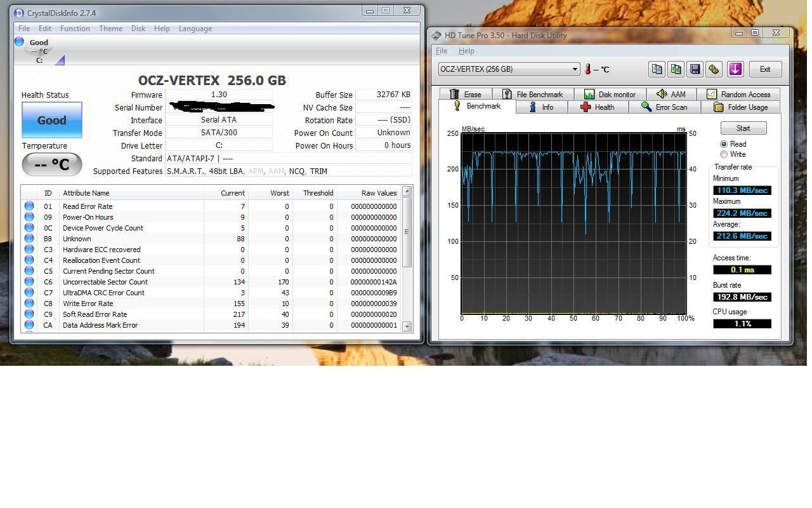Click status orb for B8 Unknown row
Viewport: 812px width, 508px height.
29,239
